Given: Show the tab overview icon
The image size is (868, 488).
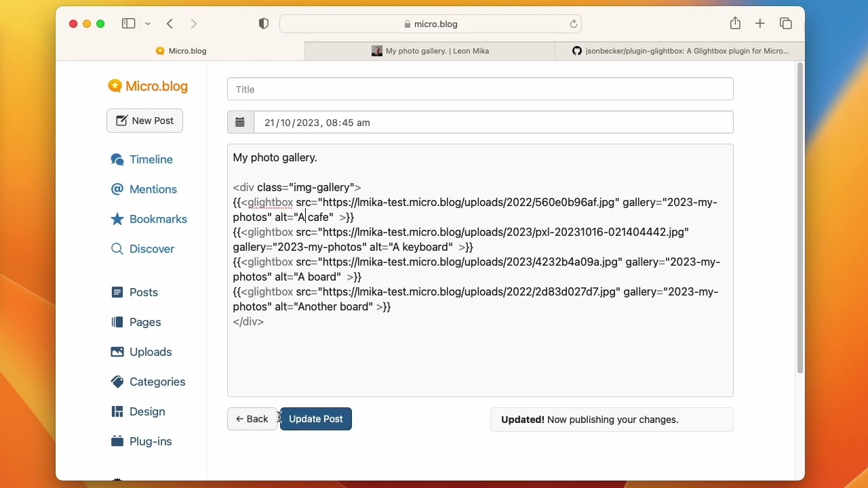Looking at the screenshot, I should [x=786, y=24].
